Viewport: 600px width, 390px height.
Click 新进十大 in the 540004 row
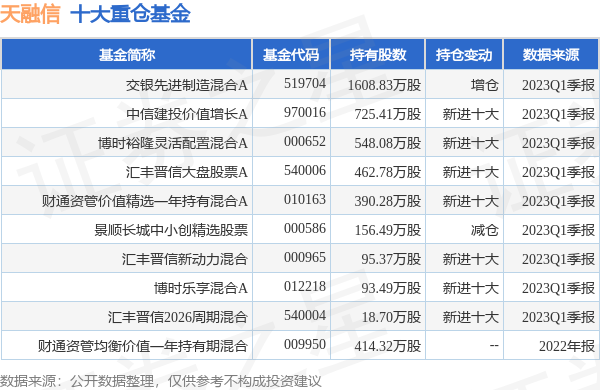471,317
